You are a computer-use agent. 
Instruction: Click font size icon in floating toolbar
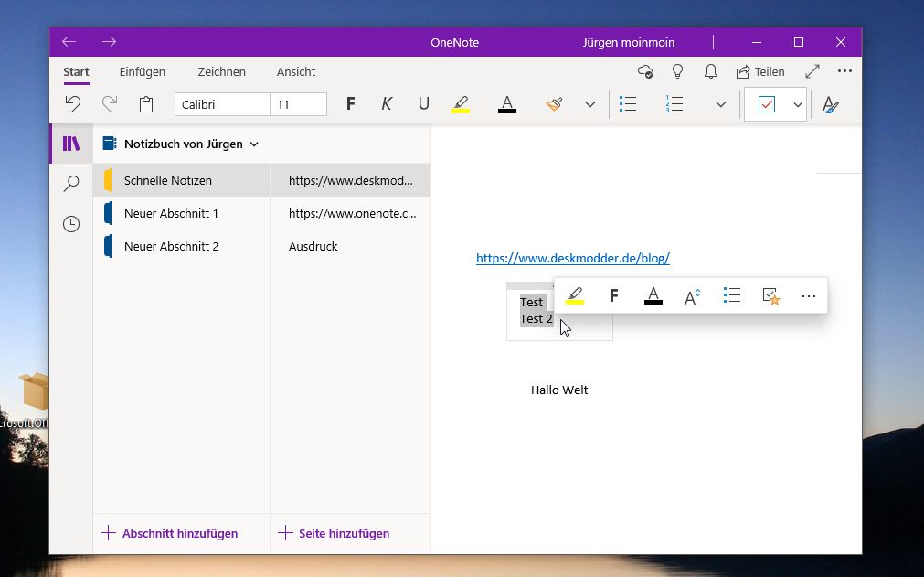point(692,296)
